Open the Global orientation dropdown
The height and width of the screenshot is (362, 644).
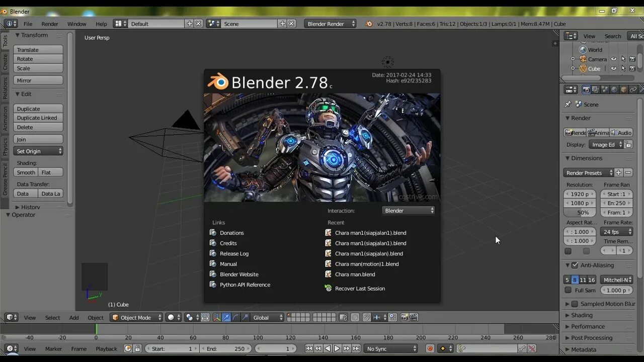268,317
